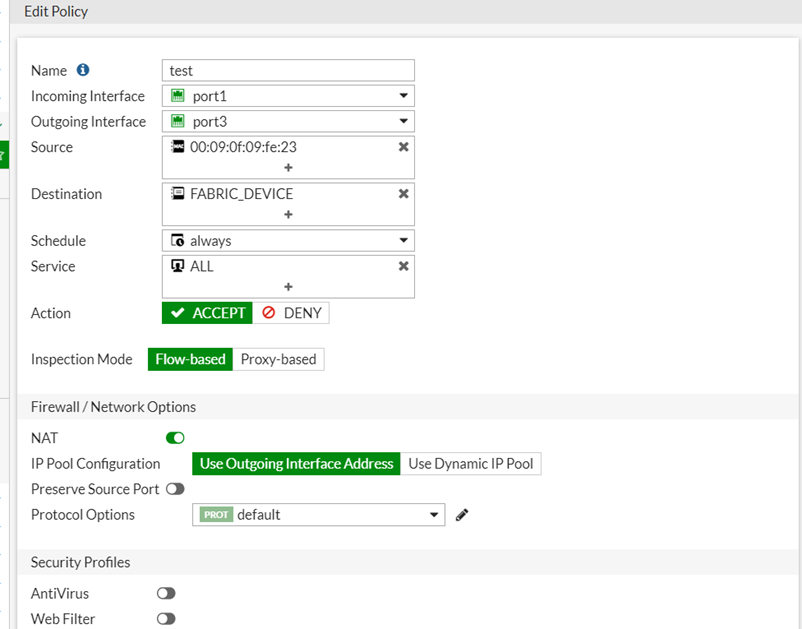Screen dimensions: 802x629
Task: Enable the Web Filter toggle
Action: 166,619
